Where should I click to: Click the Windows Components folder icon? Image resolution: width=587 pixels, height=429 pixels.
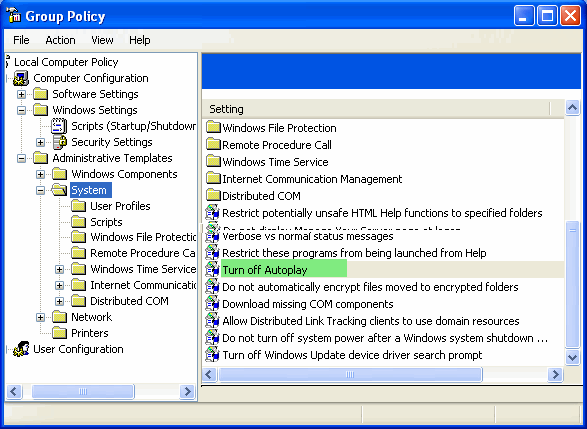point(60,174)
